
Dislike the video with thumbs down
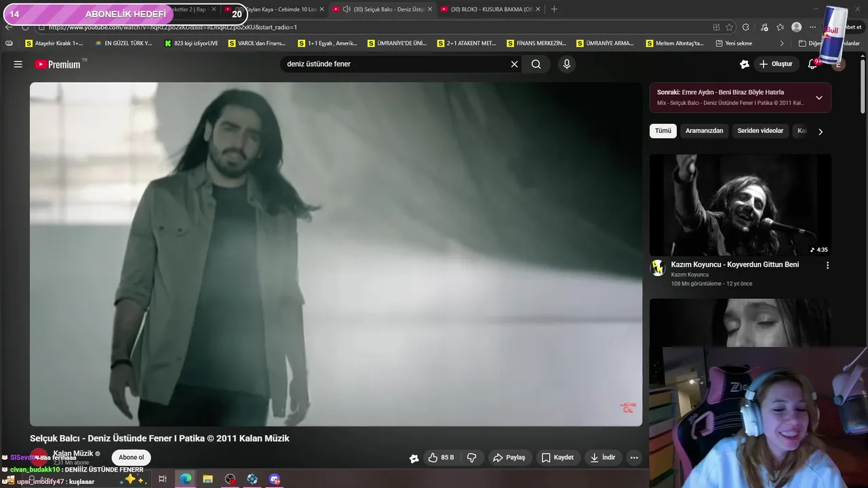[x=472, y=457]
